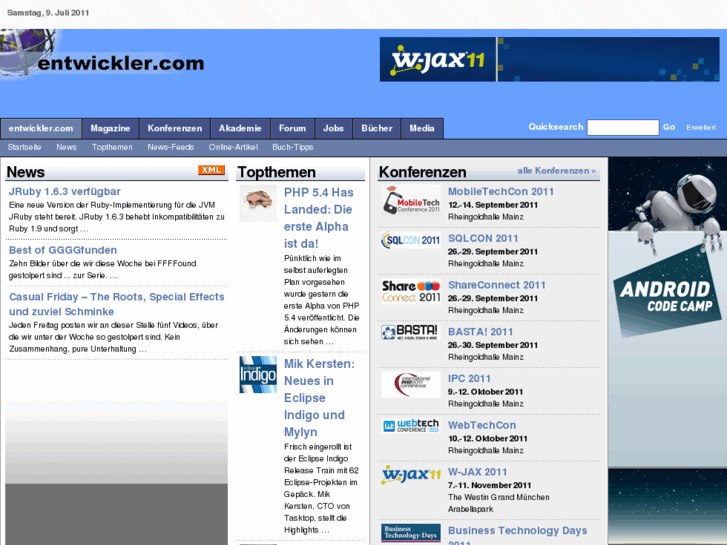The width and height of the screenshot is (727, 545).
Task: Click the Samstag, 9. Juli 2011 date
Action: pyautogui.click(x=48, y=13)
